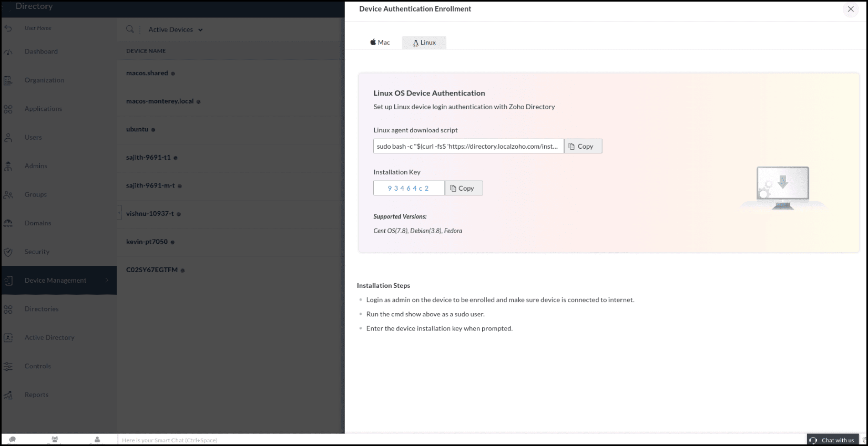Click the Directory title in the header
Viewport: 868px width, 446px height.
point(34,6)
